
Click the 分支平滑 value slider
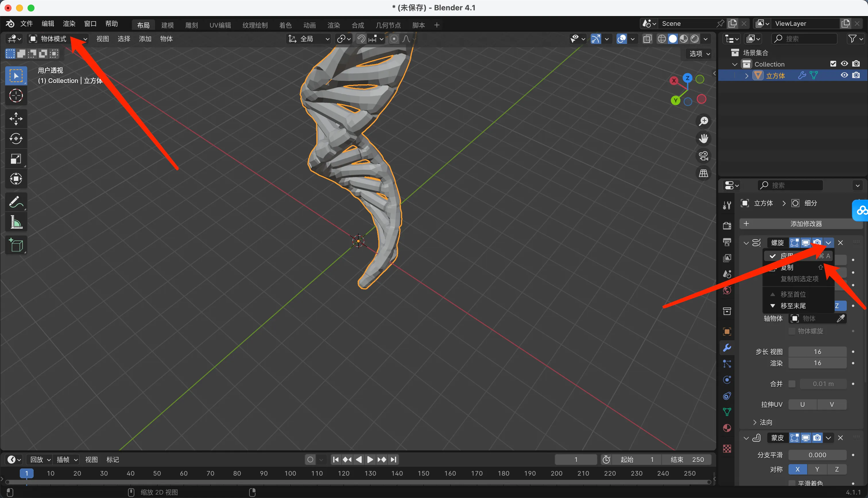click(x=817, y=455)
